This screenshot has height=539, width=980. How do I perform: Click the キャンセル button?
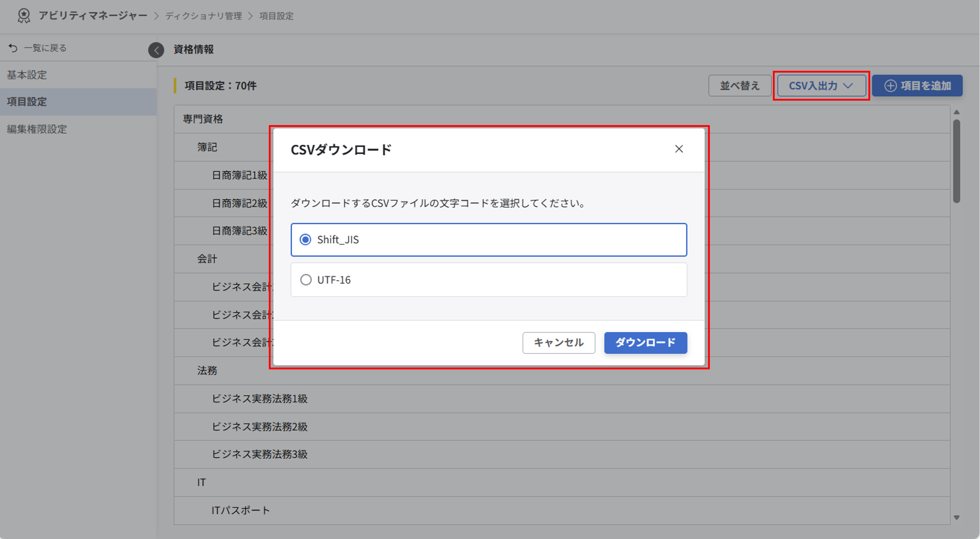tap(558, 343)
